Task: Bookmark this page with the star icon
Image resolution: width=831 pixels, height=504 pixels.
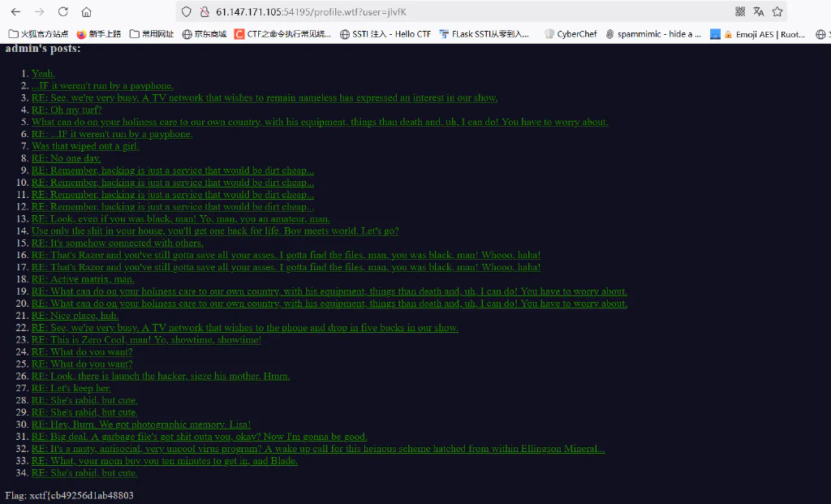Action: pyautogui.click(x=777, y=11)
